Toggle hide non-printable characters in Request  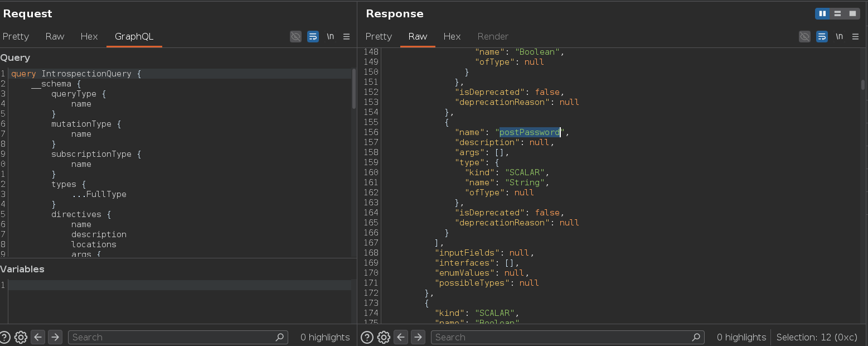(x=296, y=36)
